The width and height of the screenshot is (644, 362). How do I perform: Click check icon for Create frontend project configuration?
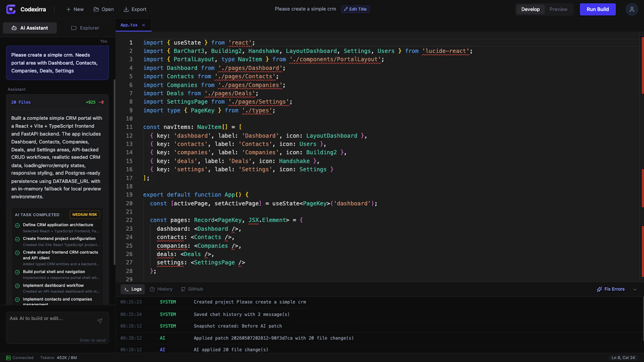tap(17, 239)
